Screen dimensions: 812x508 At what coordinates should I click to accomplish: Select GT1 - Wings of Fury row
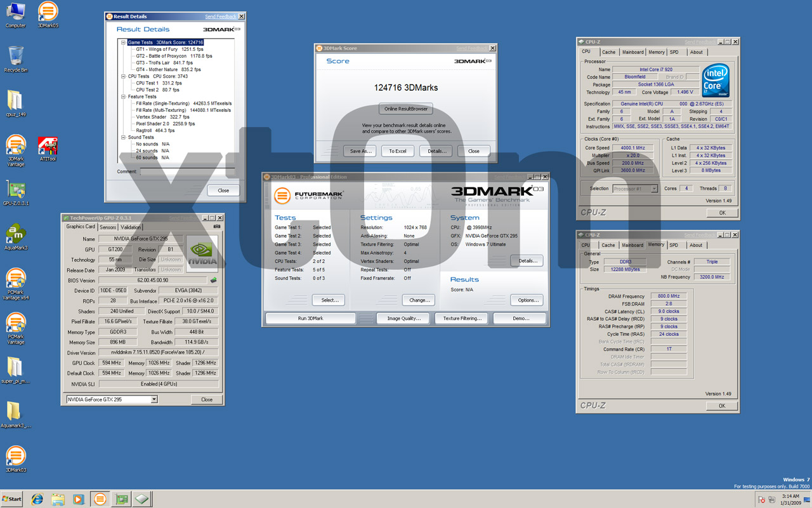click(169, 49)
